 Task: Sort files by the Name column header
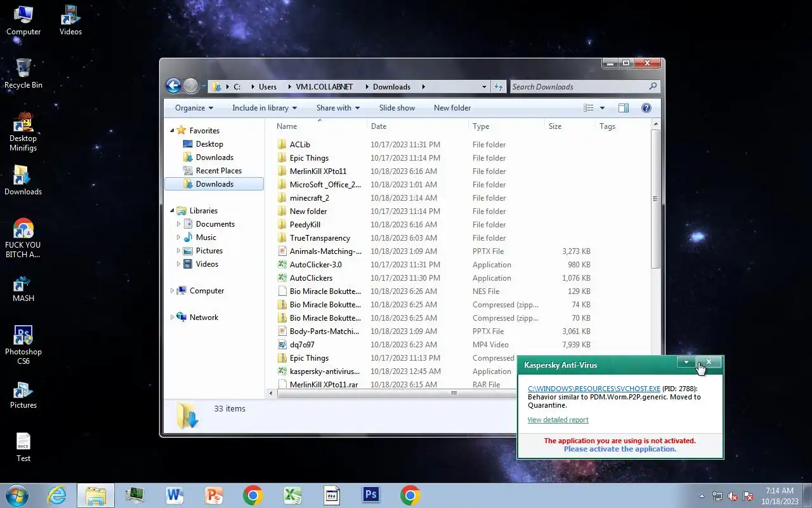319,126
